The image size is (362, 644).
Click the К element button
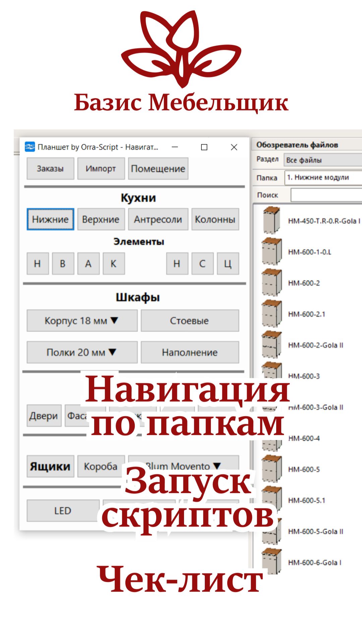tap(114, 263)
